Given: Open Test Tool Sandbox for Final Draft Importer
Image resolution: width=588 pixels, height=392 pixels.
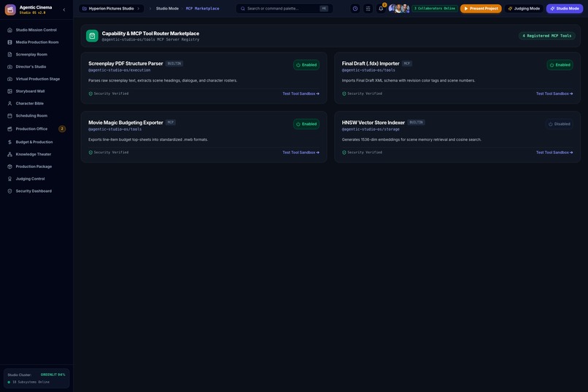Looking at the screenshot, I should [554, 93].
